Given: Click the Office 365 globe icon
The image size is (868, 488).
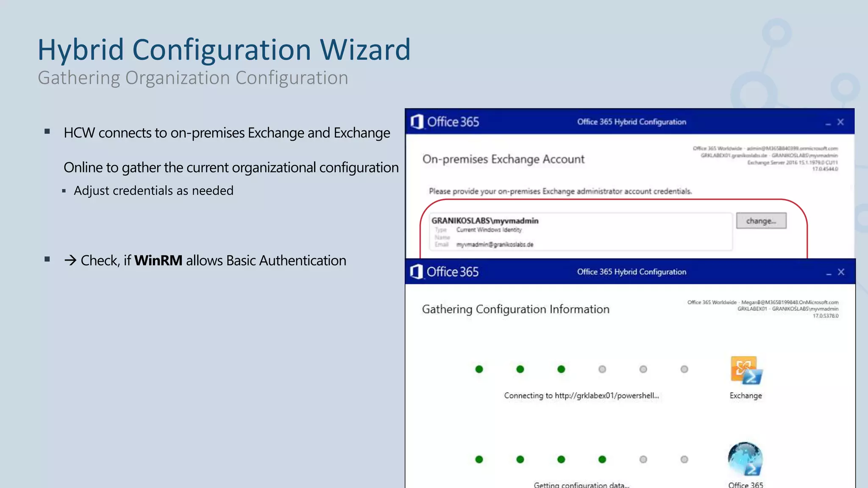Looking at the screenshot, I should click(746, 459).
